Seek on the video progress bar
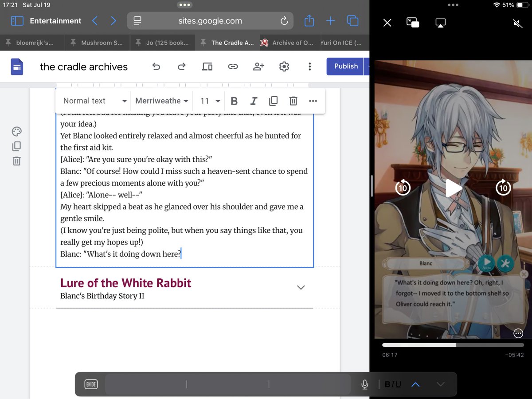532x399 pixels. 453,345
